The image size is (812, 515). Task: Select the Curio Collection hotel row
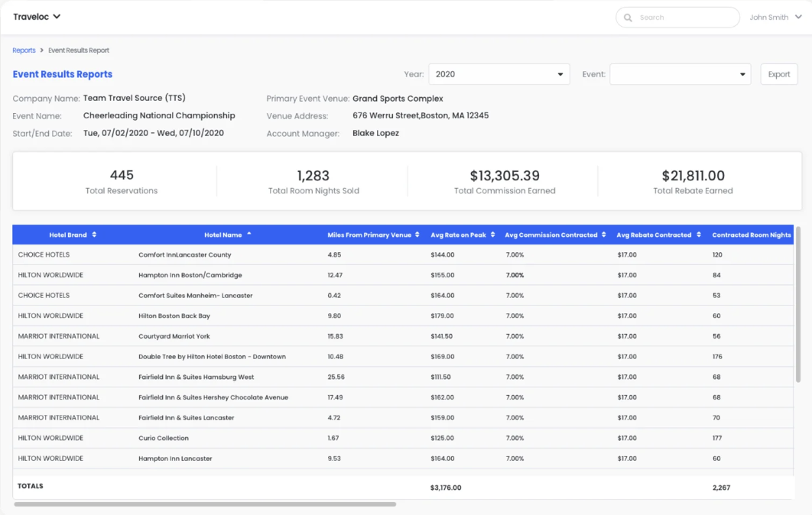tap(164, 439)
